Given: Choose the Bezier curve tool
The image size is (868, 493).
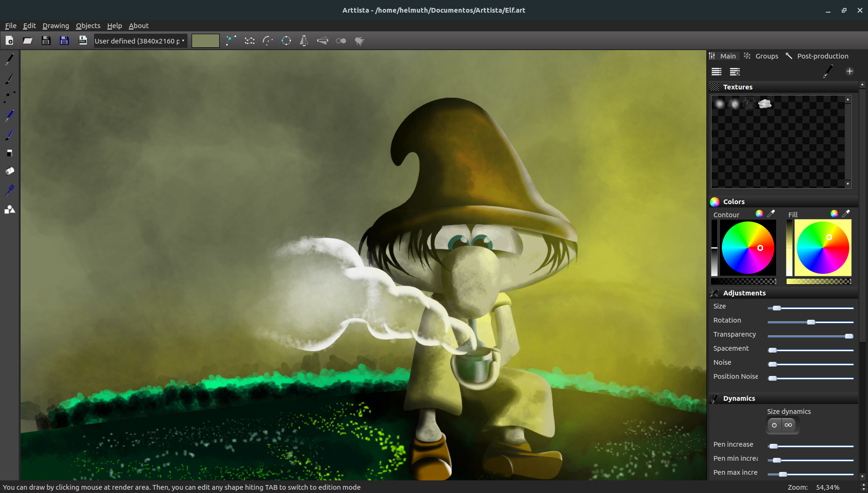Looking at the screenshot, I should pyautogui.click(x=267, y=41).
